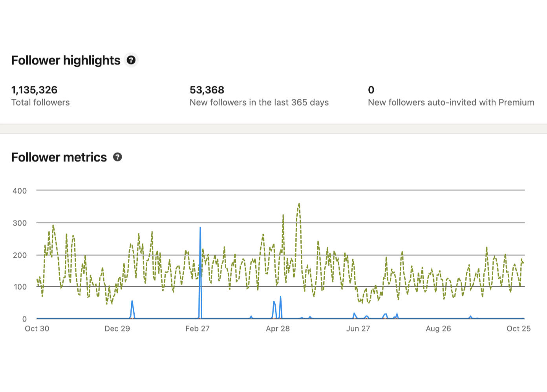Select the Feb 27 axis label
This screenshot has height=392, width=547.
click(x=198, y=329)
